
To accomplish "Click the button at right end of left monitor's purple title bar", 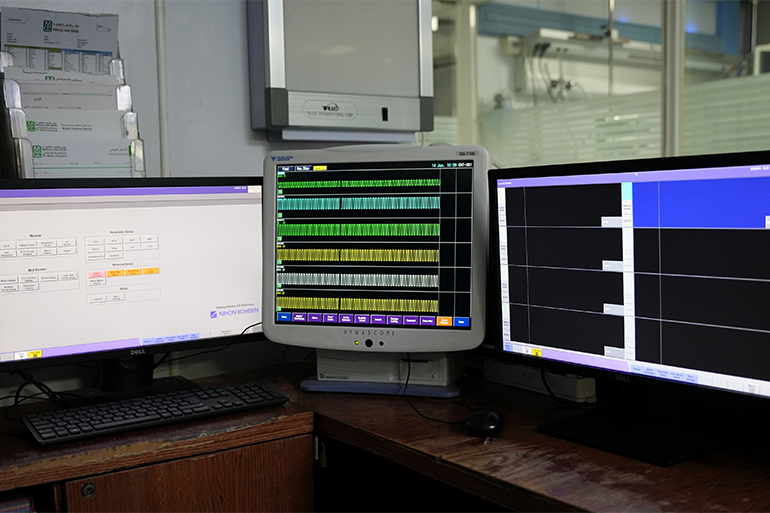I will tap(254, 189).
